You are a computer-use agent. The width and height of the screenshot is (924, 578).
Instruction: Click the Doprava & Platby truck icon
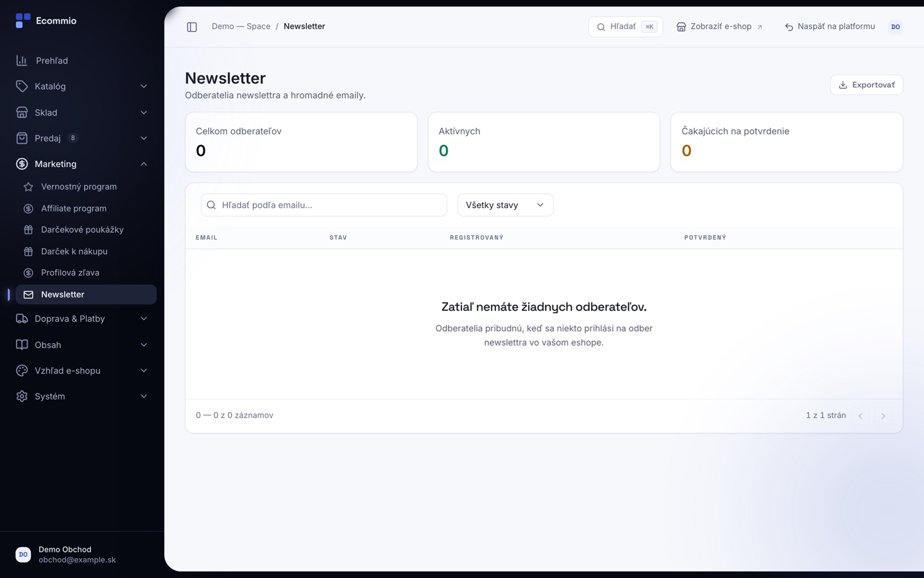[x=22, y=319]
